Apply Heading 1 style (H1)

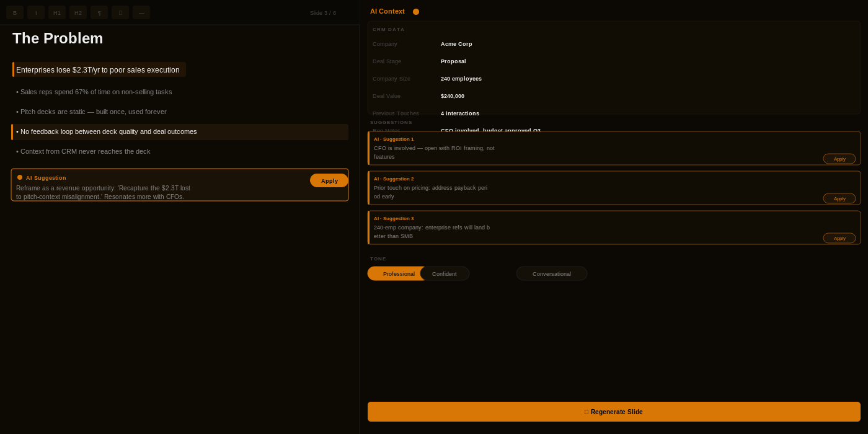(x=57, y=12)
